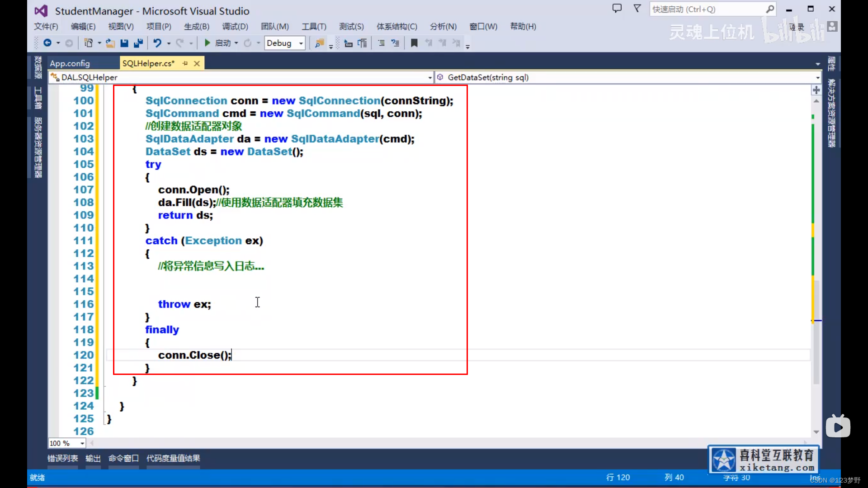Click the Next Bookmark icon

[443, 43]
